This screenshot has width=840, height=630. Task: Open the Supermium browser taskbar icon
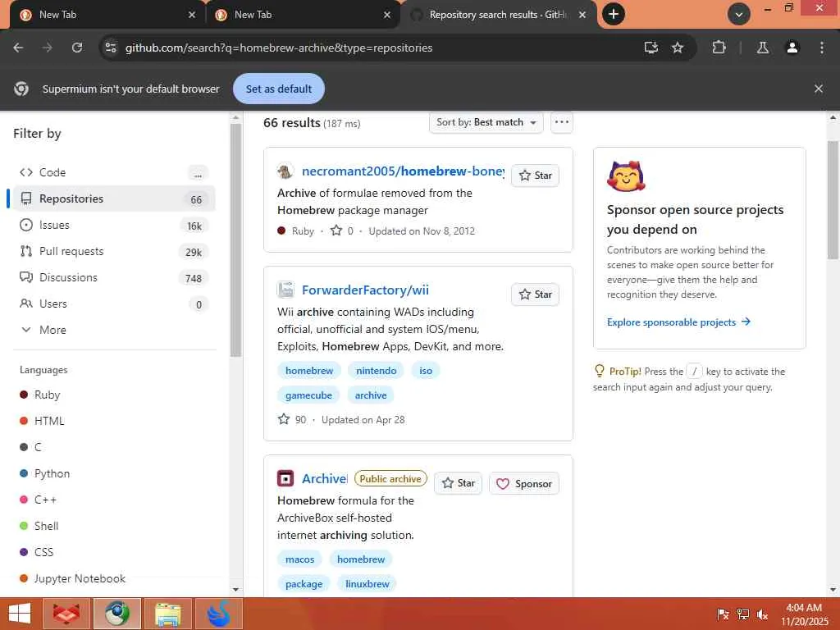pos(117,614)
